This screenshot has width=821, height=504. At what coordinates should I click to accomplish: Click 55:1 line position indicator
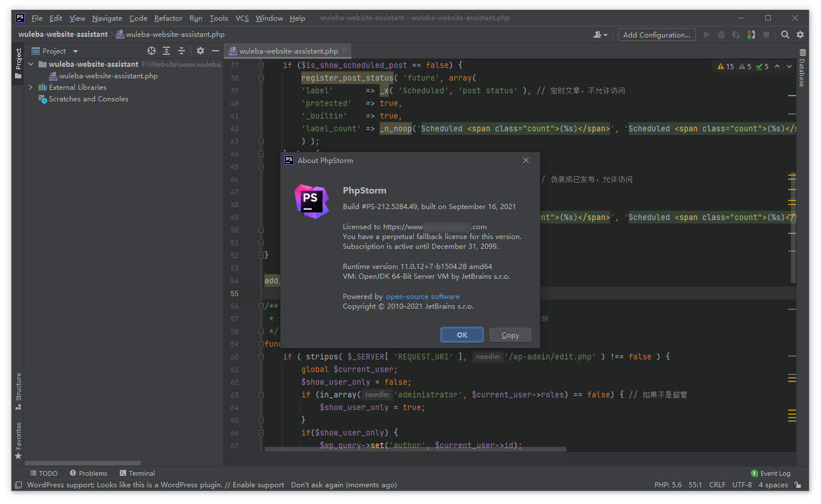click(695, 485)
